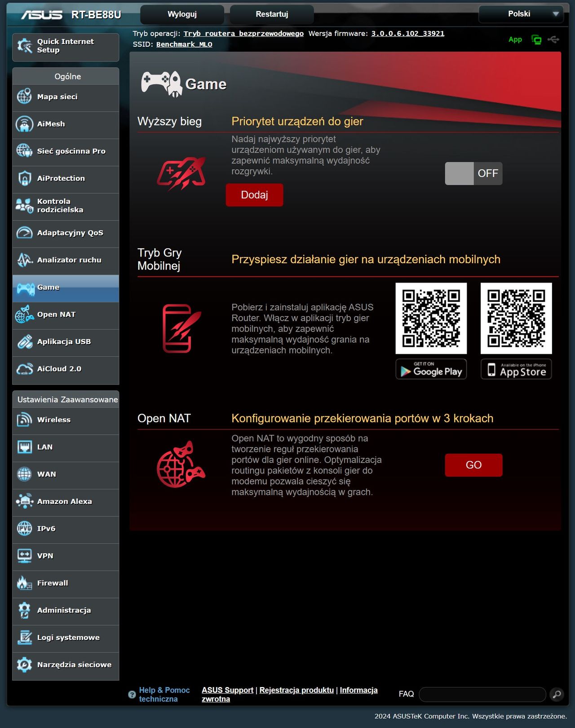Click Informacja zwrotna link
The image size is (575, 728).
click(289, 695)
